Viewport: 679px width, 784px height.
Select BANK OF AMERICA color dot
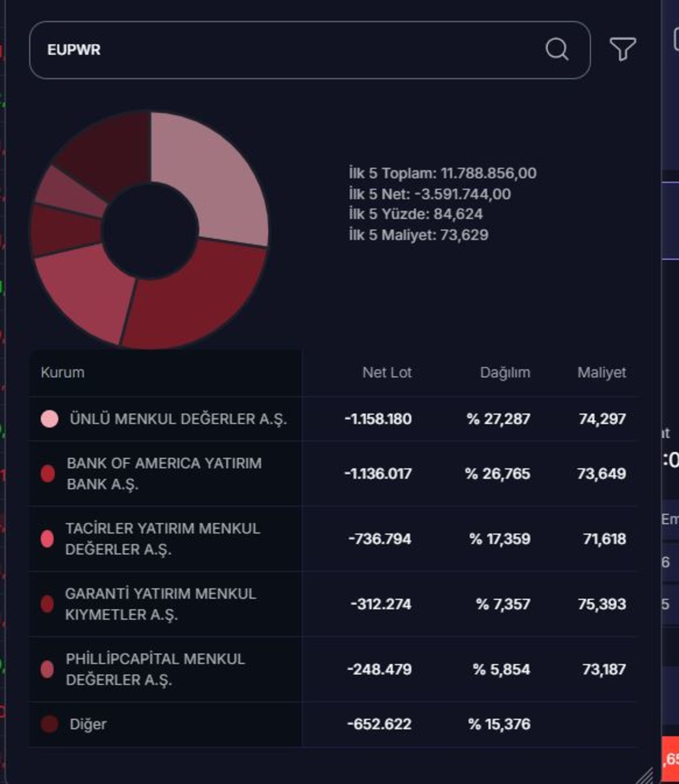[x=48, y=473]
